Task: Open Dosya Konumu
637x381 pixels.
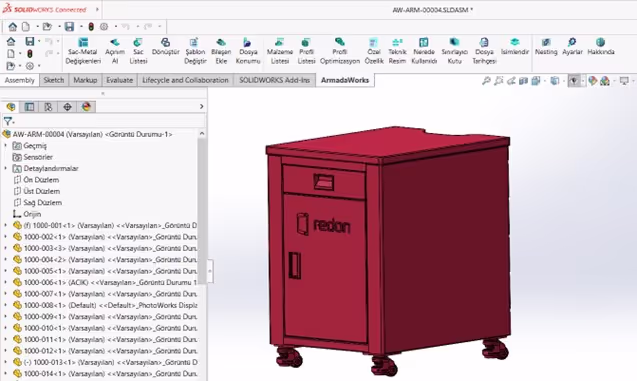Action: [248, 51]
